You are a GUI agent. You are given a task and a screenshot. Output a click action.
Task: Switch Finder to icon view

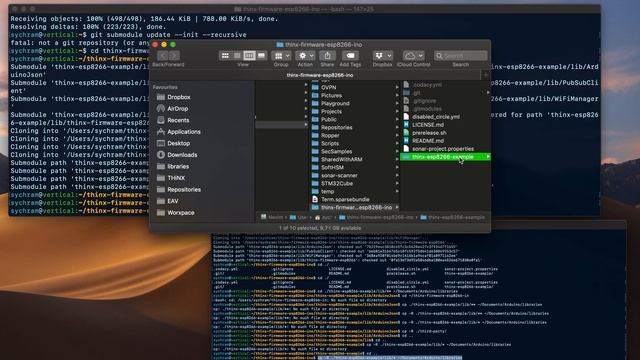pos(225,56)
